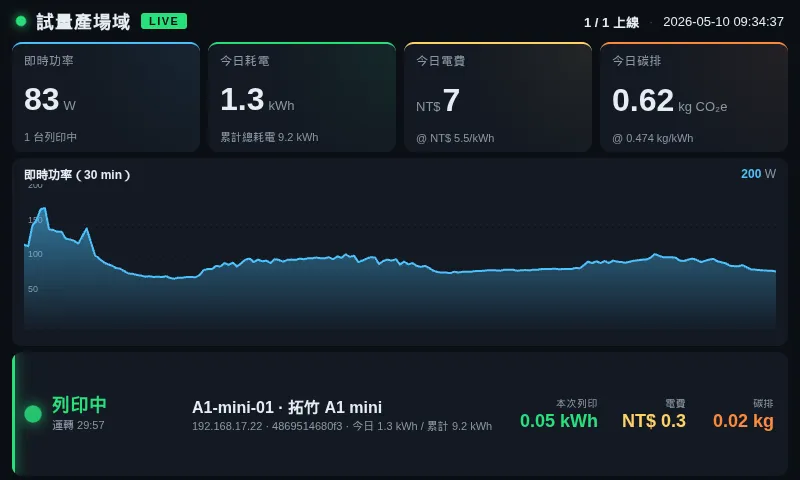The height and width of the screenshot is (480, 800).
Task: Click the initial power peak on the chart
Action: [x=44, y=208]
